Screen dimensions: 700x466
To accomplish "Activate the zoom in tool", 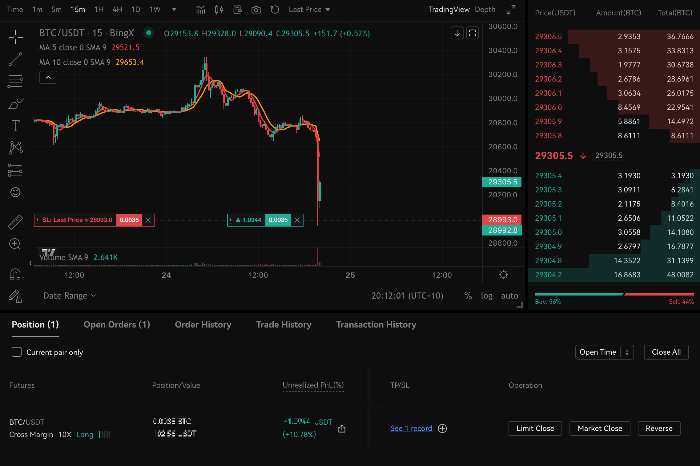I will tap(15, 244).
